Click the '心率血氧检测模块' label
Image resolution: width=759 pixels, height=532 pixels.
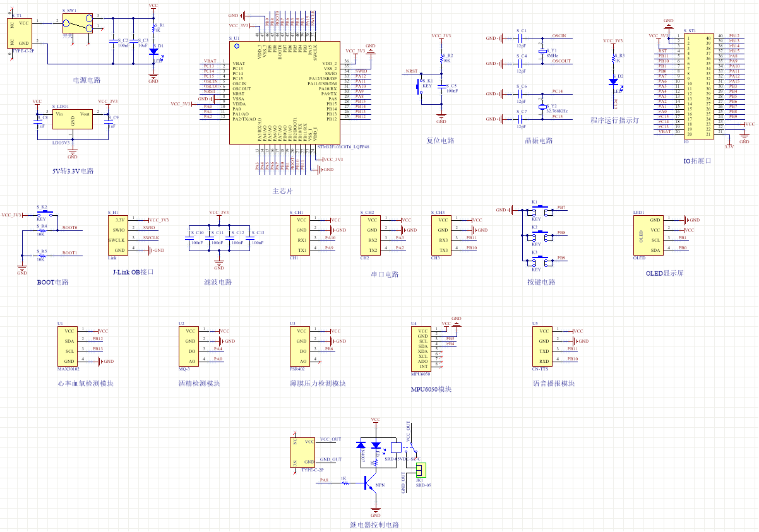(x=85, y=383)
